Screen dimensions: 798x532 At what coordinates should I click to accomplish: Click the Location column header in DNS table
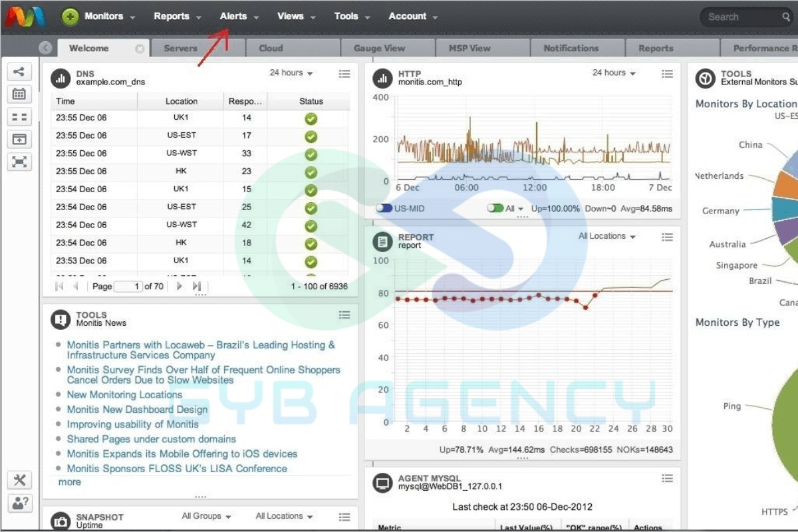coord(181,101)
